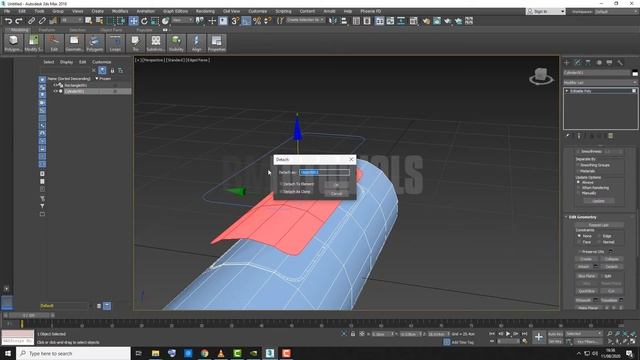Activate the Select and Move tool
Screen dimensions: 640x360
pyautogui.click(x=133, y=21)
